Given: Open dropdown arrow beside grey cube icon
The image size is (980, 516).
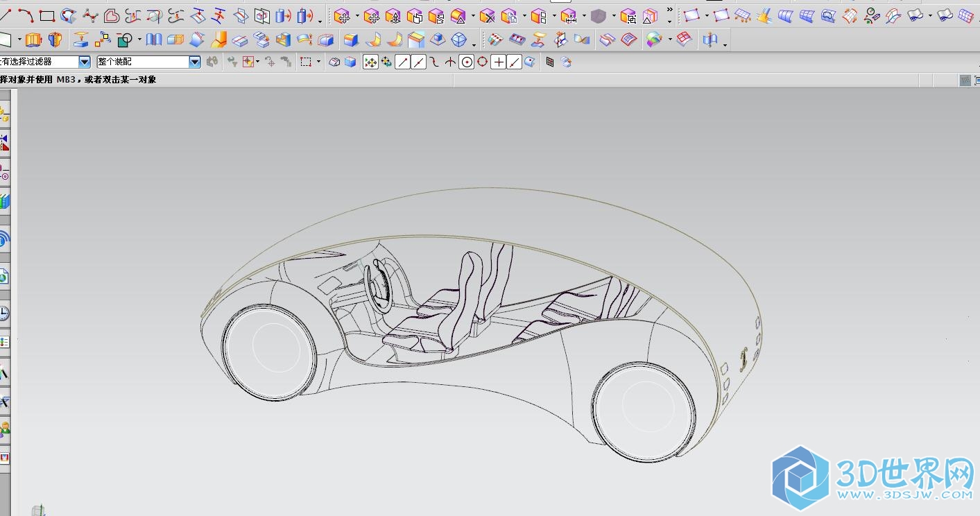Looking at the screenshot, I should [614, 17].
